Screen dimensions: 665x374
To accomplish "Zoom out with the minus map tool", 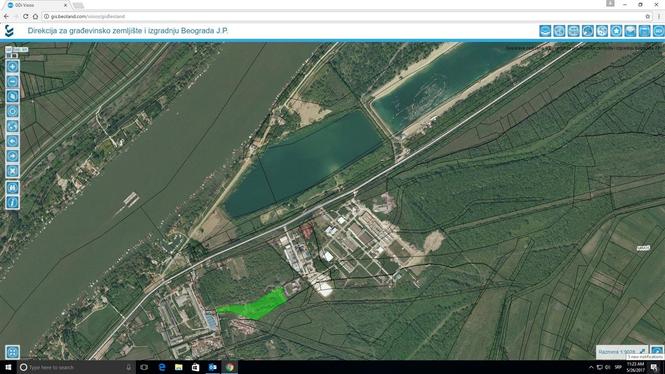I will [x=12, y=81].
